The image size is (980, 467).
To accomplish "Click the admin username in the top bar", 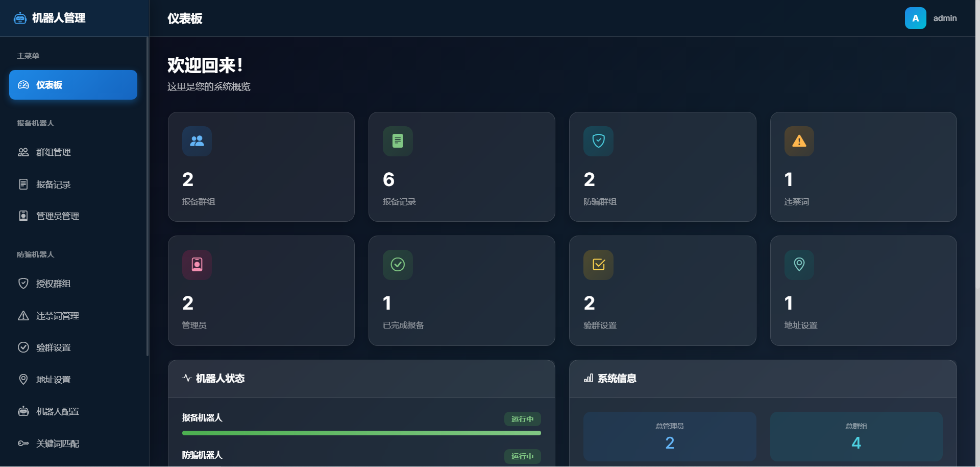I will (x=945, y=18).
